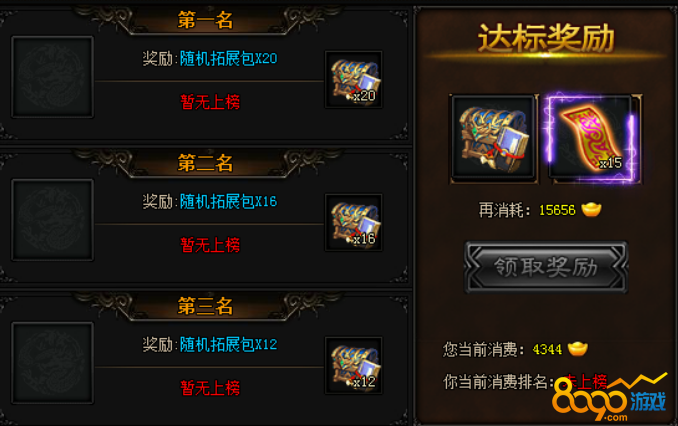Click the 第二名 rank header

[205, 163]
